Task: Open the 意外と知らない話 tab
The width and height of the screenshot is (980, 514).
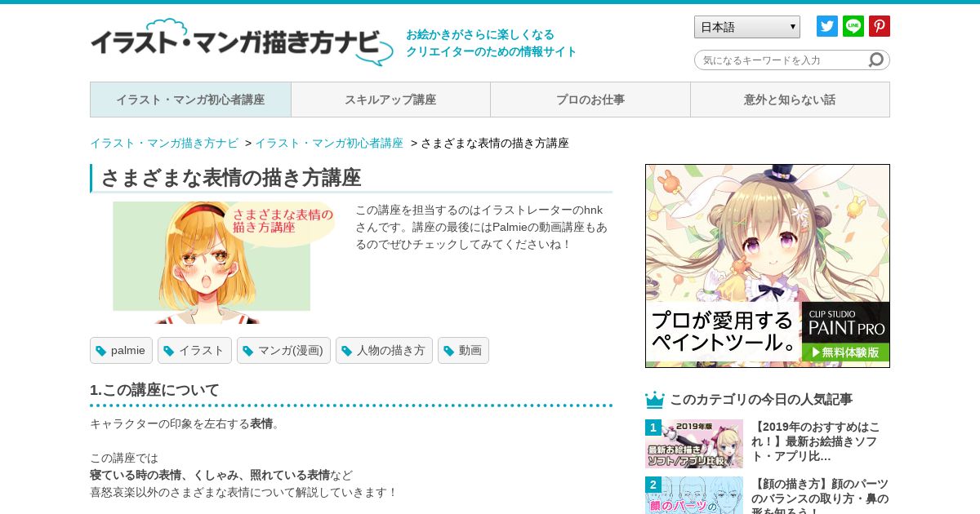Action: 790,100
